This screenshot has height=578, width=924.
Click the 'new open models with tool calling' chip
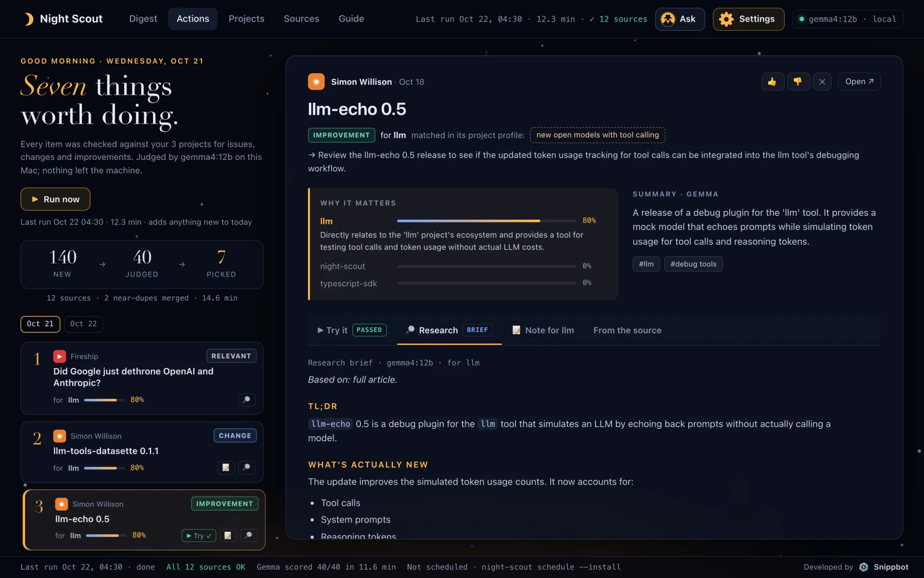point(598,135)
